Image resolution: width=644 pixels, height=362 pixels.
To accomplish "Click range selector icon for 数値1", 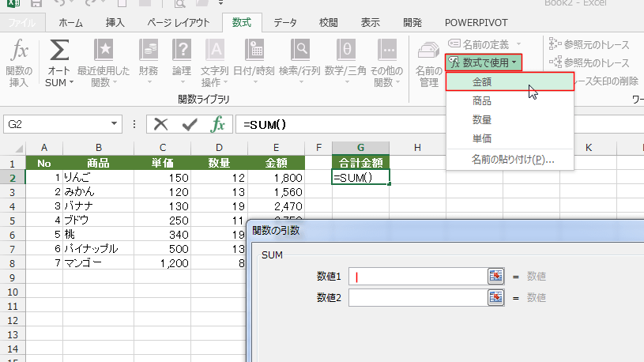I will [x=495, y=276].
